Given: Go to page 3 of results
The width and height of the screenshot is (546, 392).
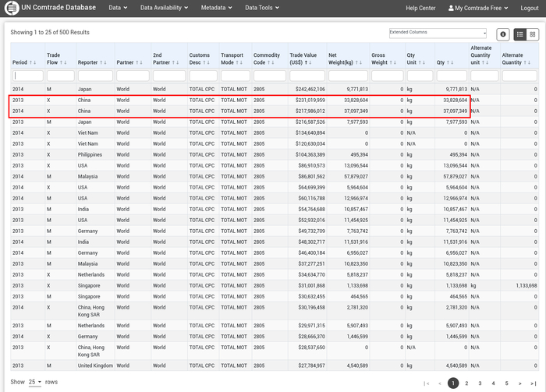Looking at the screenshot, I should coord(480,383).
